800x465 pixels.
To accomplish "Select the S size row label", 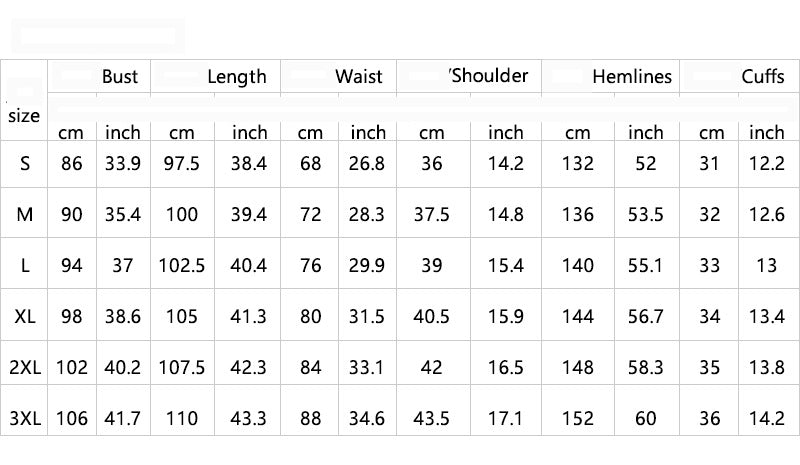I will (25, 163).
